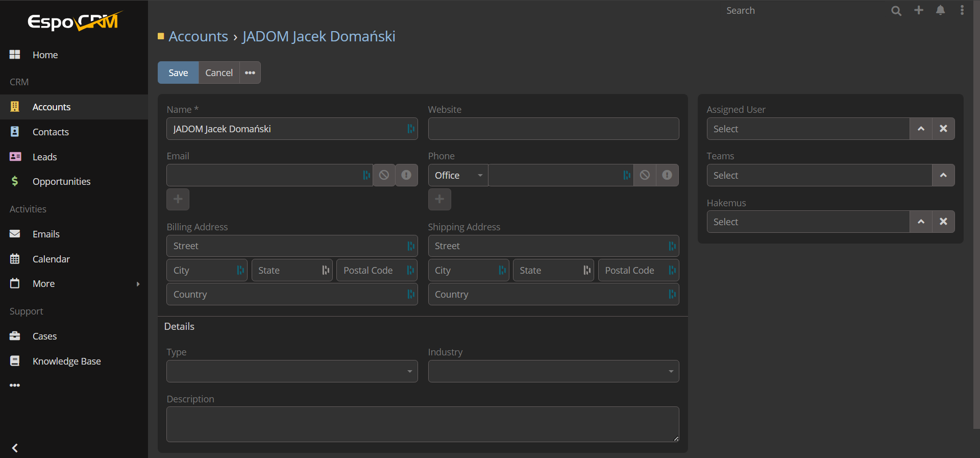Open the global search icon
This screenshot has height=458, width=980.
pyautogui.click(x=896, y=11)
